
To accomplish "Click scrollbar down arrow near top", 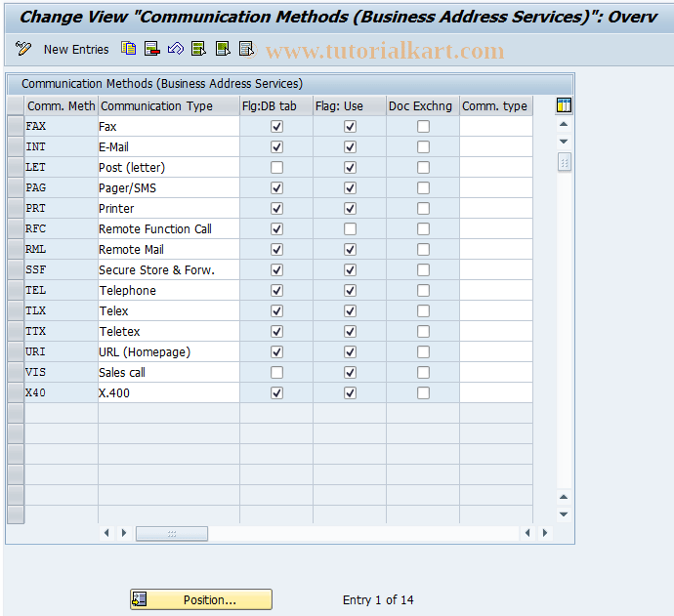I will pyautogui.click(x=564, y=141).
